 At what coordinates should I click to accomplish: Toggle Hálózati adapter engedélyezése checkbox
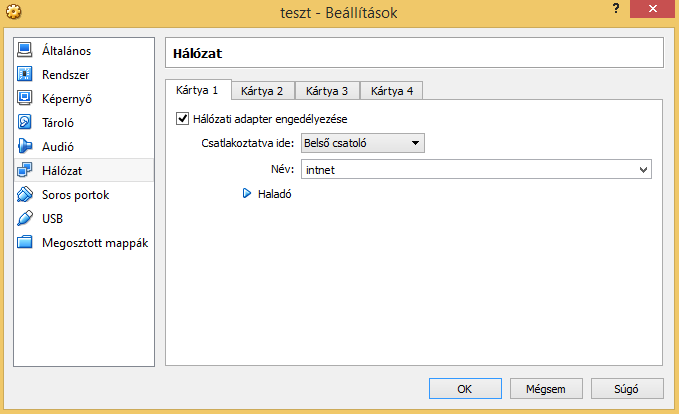coord(182,119)
